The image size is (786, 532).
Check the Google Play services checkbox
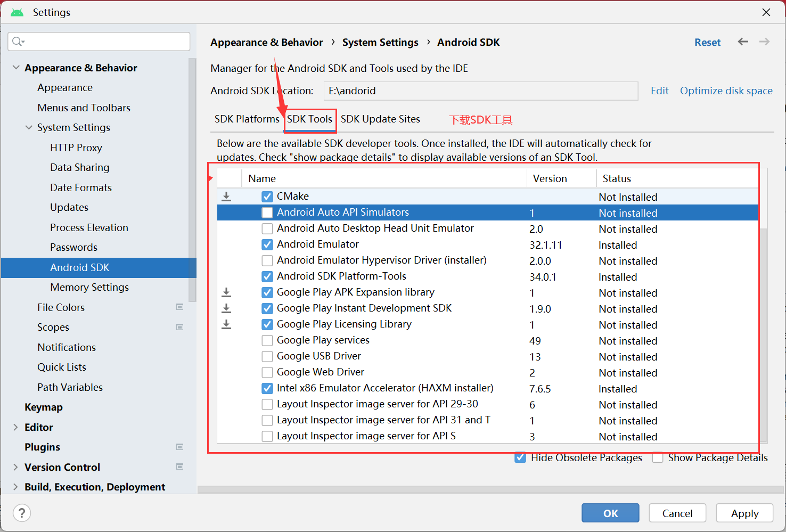click(x=267, y=340)
